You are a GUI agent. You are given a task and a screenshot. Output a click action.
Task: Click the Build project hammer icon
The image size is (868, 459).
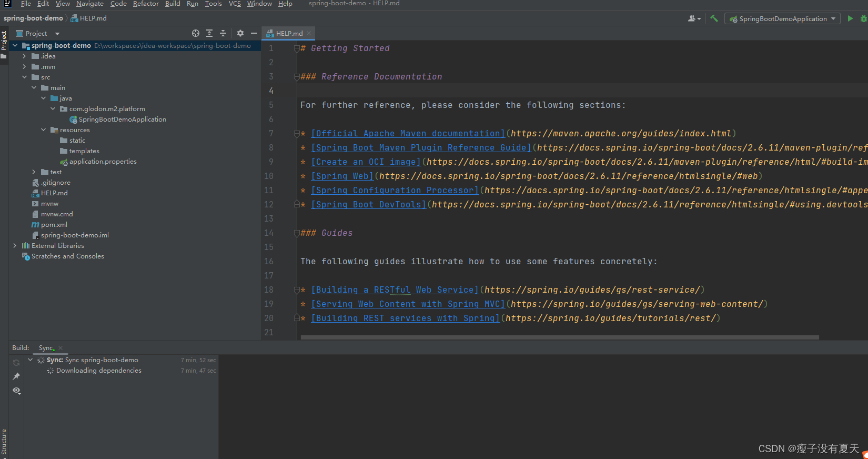[714, 18]
